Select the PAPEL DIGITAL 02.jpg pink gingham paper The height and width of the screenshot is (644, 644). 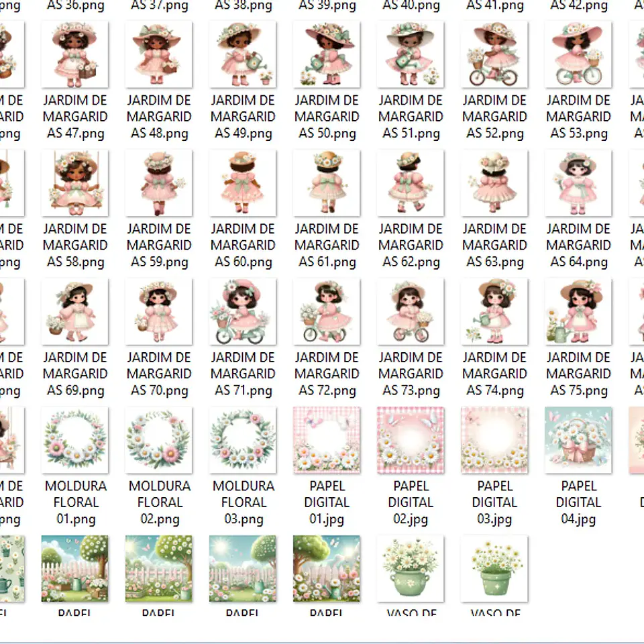point(411,440)
